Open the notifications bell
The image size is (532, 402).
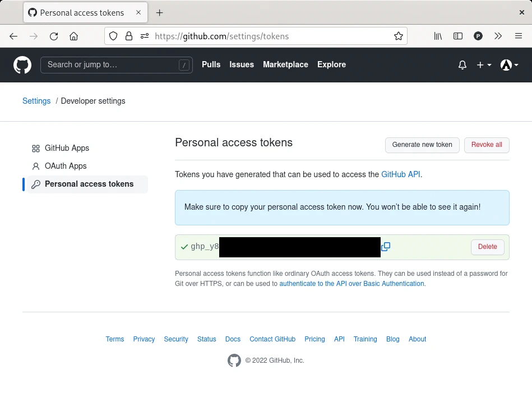[x=462, y=65]
